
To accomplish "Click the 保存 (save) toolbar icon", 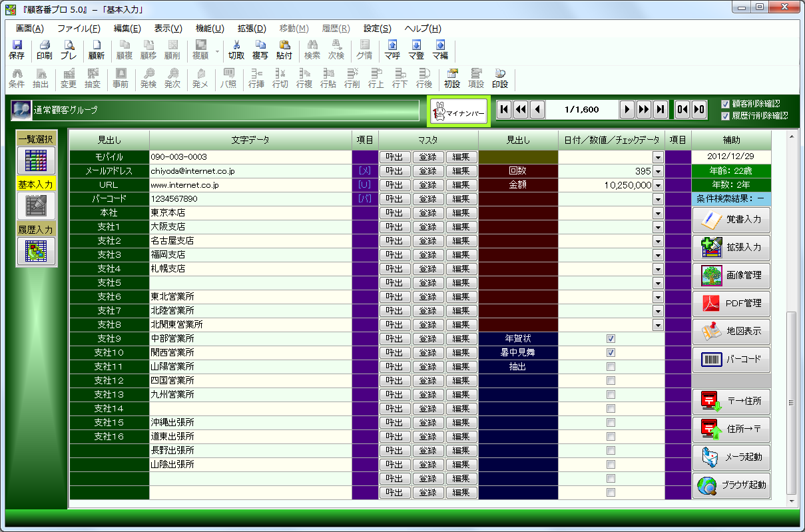I will tap(17, 50).
